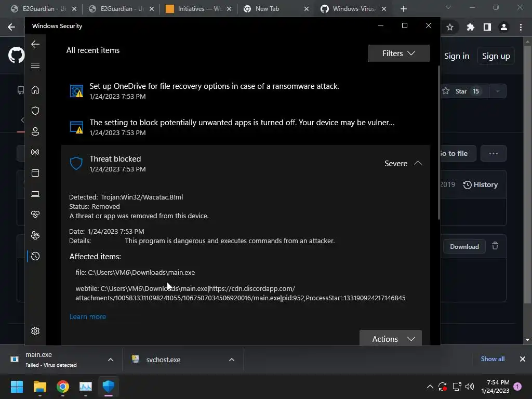Open the clock and date in taskbar
The width and height of the screenshot is (532, 399).
click(495, 387)
